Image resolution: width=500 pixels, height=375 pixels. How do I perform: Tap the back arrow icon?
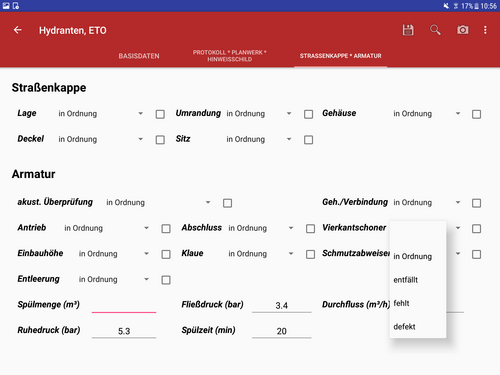(x=18, y=30)
